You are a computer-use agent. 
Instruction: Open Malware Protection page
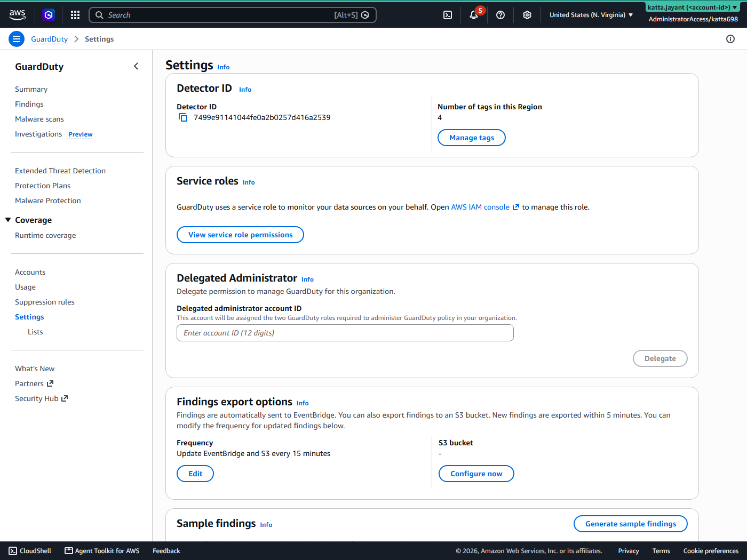[48, 201]
